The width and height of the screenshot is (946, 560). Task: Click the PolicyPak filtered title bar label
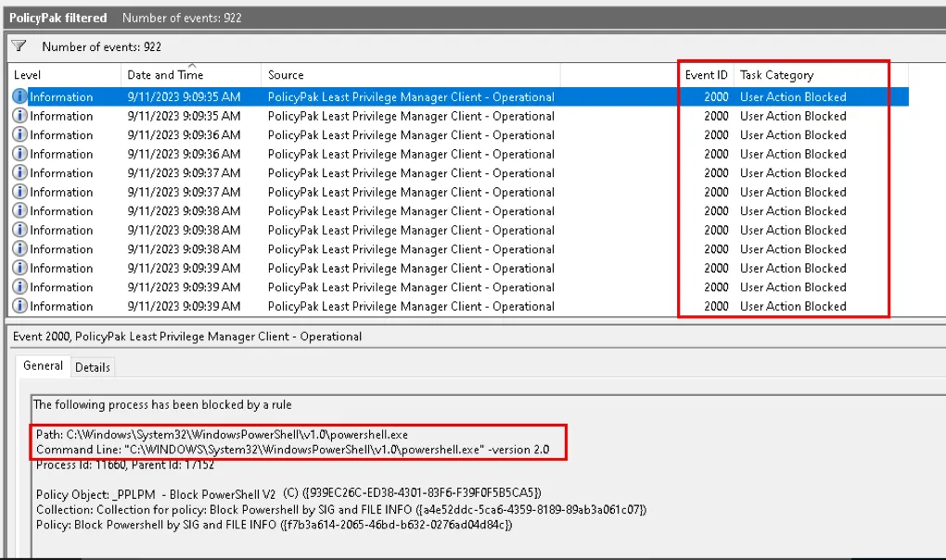pyautogui.click(x=58, y=18)
